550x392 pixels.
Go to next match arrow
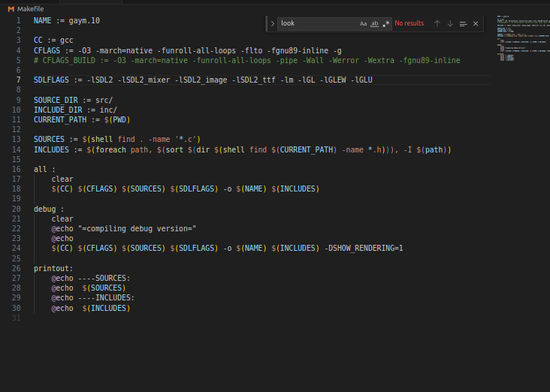coord(450,23)
